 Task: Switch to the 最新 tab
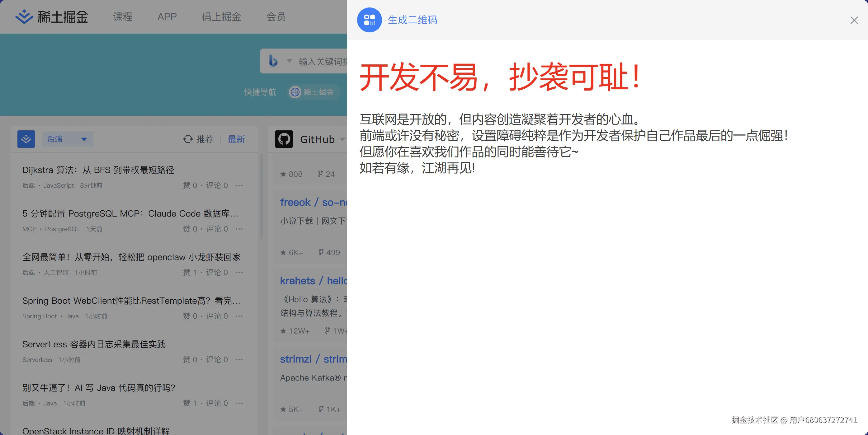click(236, 139)
